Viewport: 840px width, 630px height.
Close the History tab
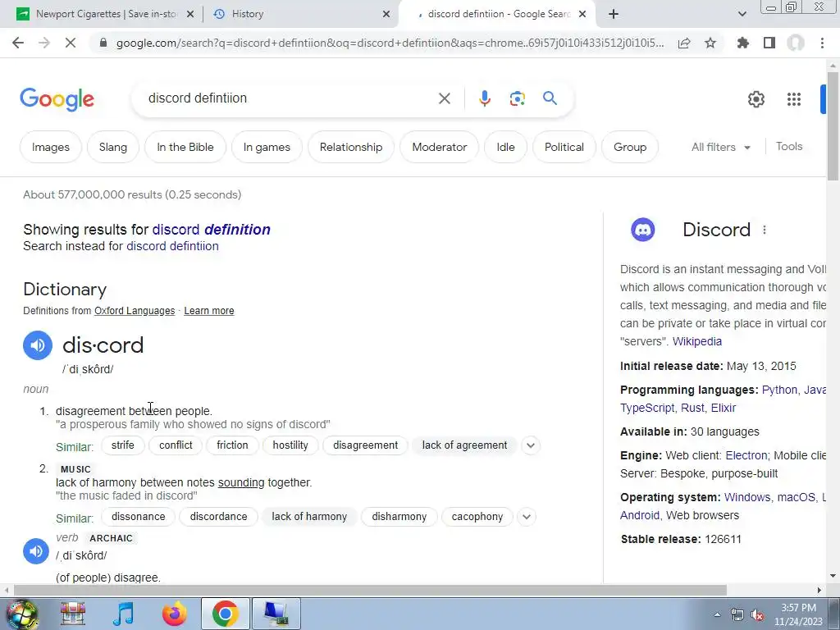click(386, 14)
